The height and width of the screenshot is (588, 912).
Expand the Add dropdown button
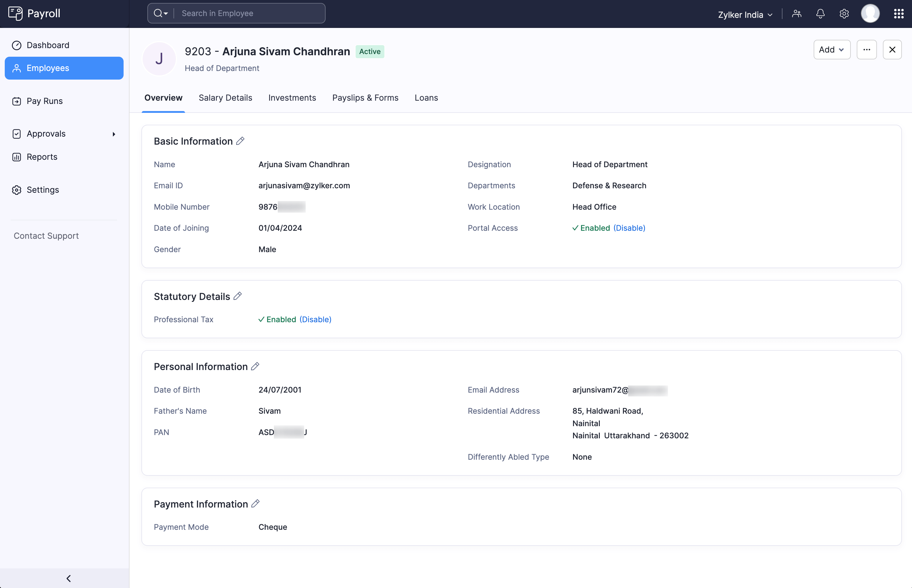coord(831,50)
